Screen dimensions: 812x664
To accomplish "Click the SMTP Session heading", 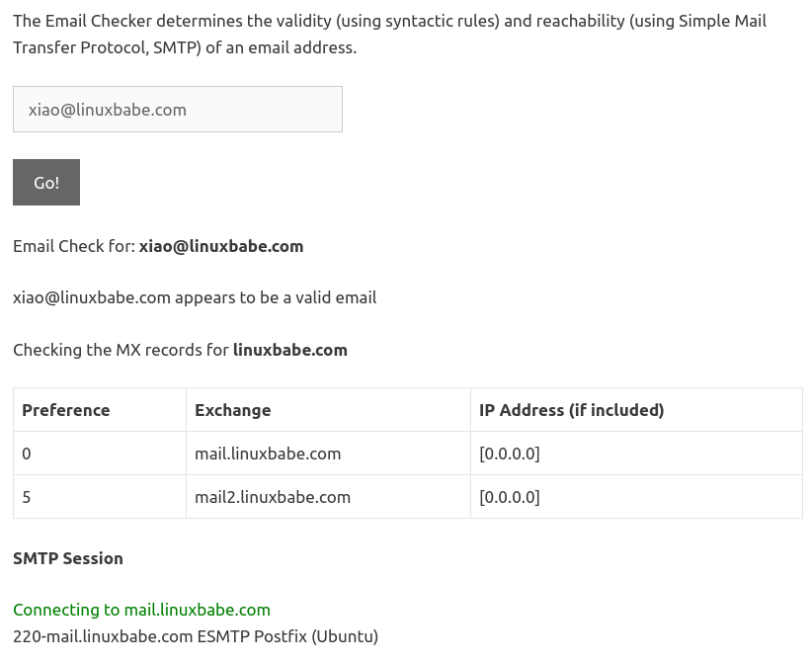I will coord(68,558).
